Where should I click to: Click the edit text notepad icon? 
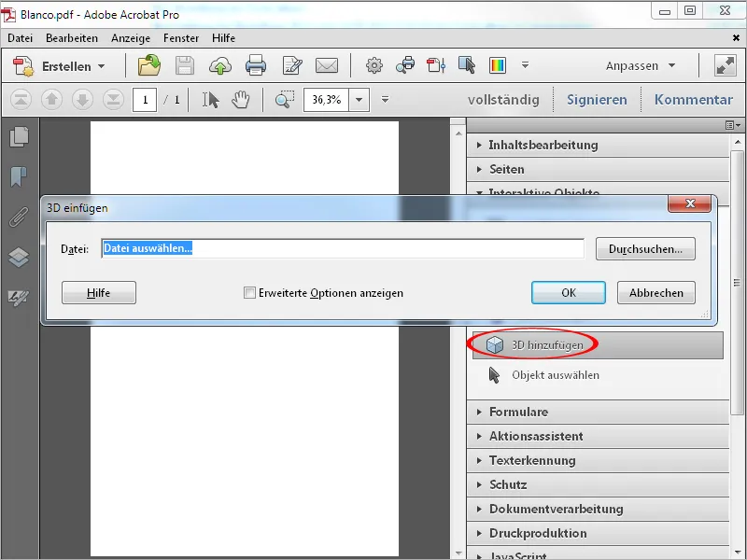tap(291, 65)
